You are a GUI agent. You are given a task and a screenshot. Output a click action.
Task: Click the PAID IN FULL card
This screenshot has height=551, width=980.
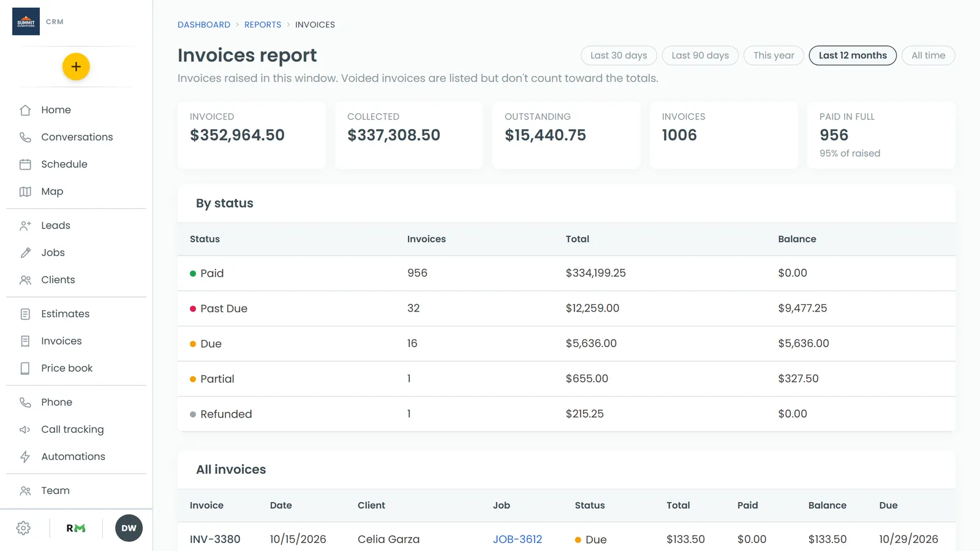point(881,135)
